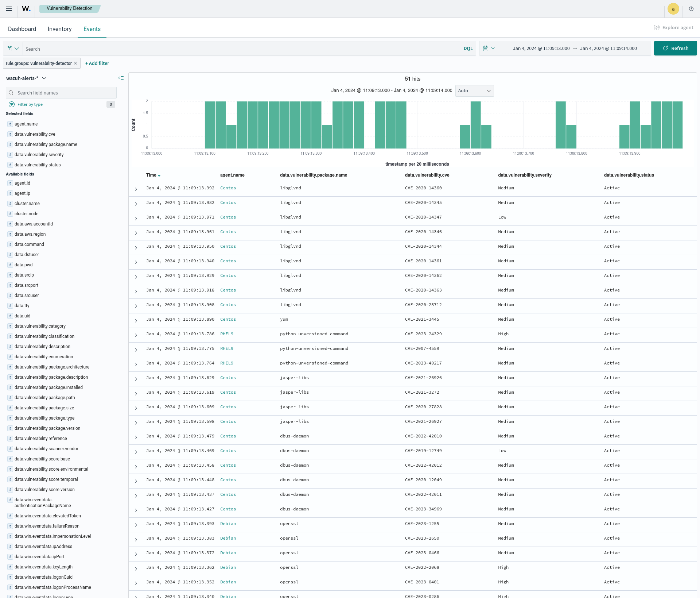Screen dimensions: 700x598
Task: Open the help icon in the header
Action: tap(691, 9)
